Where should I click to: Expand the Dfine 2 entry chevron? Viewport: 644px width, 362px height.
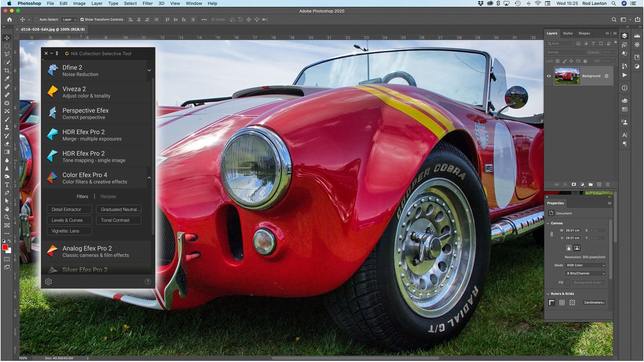pyautogui.click(x=149, y=70)
